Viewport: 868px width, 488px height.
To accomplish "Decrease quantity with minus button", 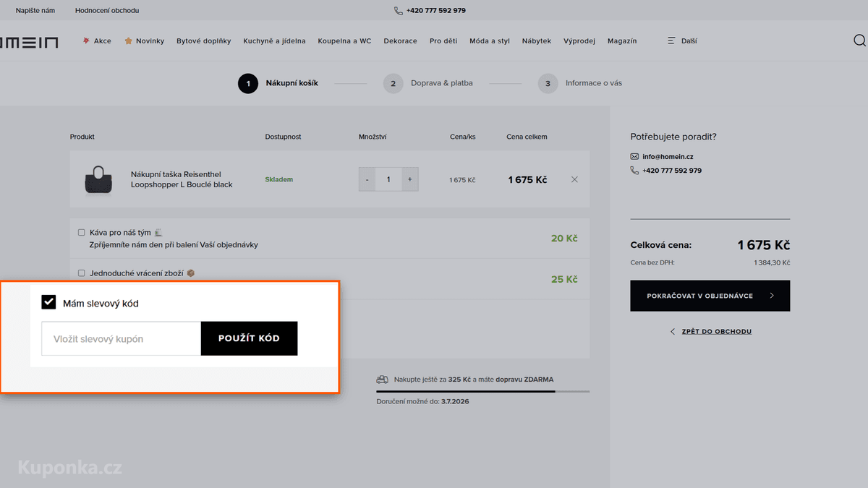I will (367, 179).
